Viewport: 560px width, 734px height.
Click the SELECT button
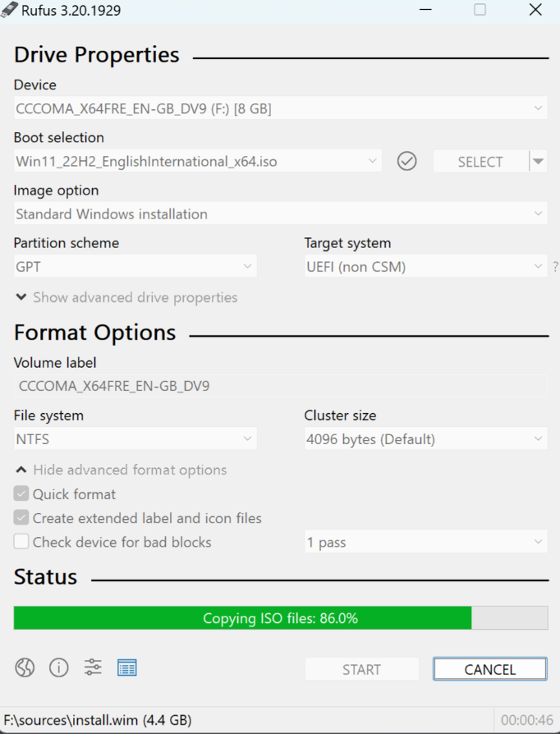point(480,162)
